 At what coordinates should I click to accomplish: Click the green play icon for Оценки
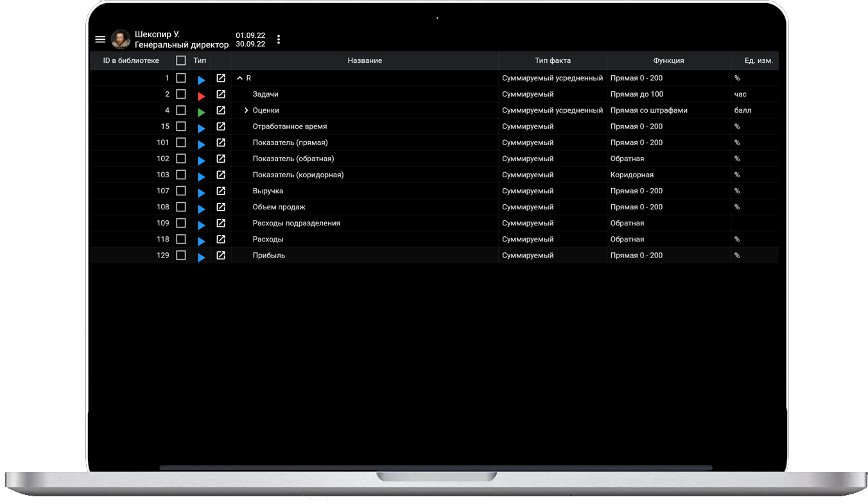[201, 112]
